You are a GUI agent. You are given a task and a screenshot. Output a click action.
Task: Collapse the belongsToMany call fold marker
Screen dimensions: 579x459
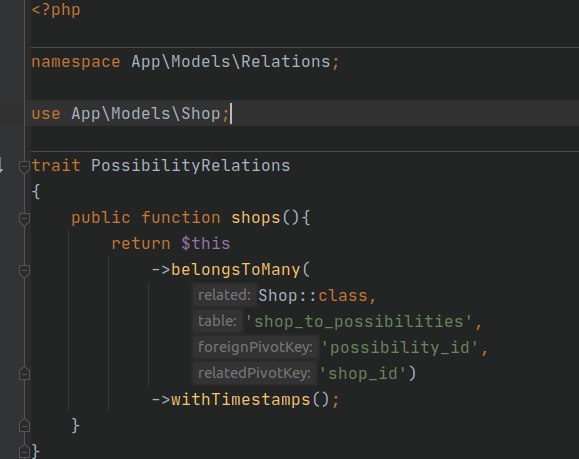tap(24, 271)
